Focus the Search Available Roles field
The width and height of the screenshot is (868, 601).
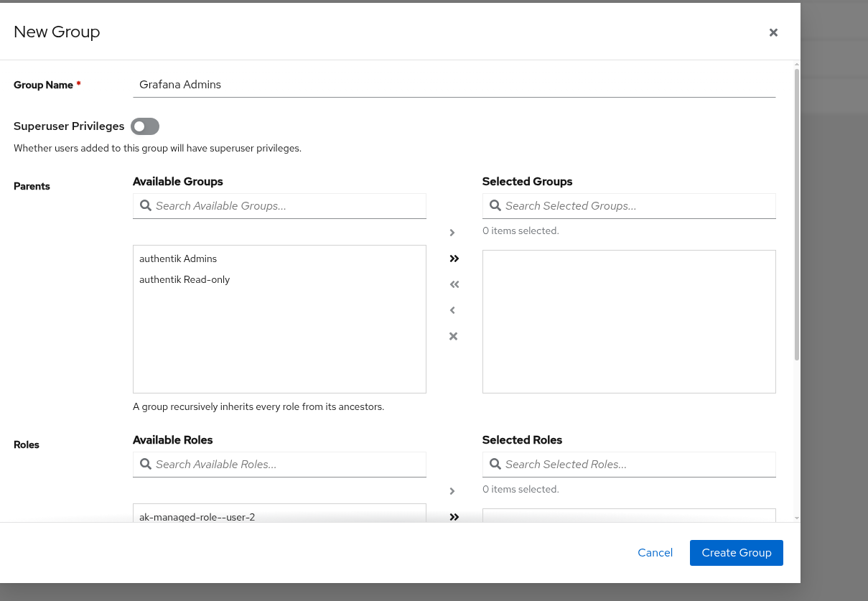tap(280, 465)
